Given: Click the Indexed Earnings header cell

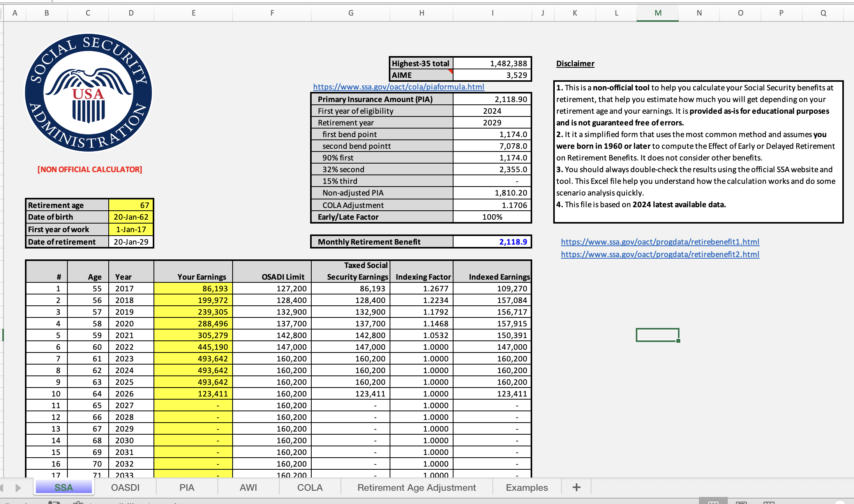Looking at the screenshot, I should click(x=492, y=272).
